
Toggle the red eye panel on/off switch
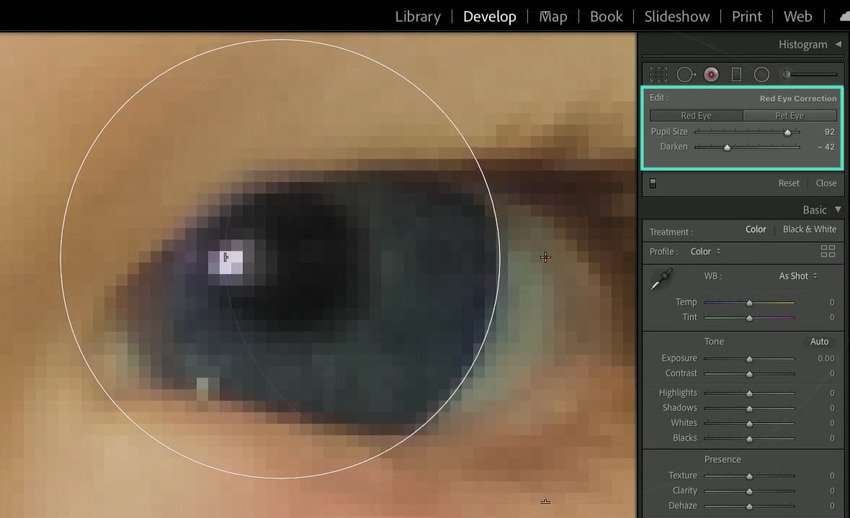pos(653,183)
